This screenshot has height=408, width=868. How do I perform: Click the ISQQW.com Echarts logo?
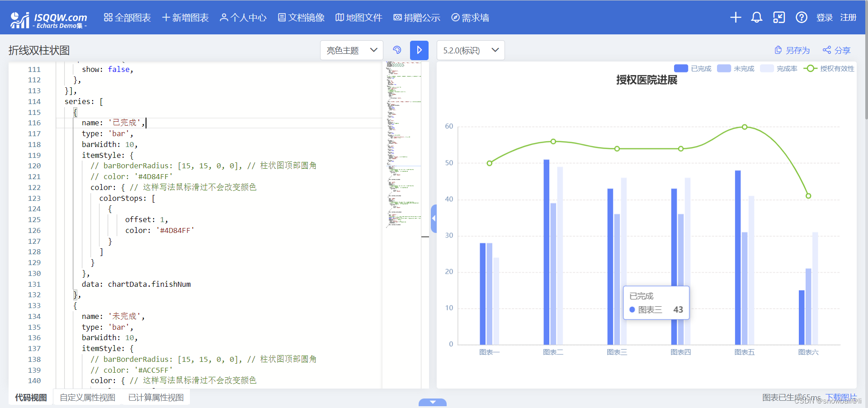click(47, 18)
